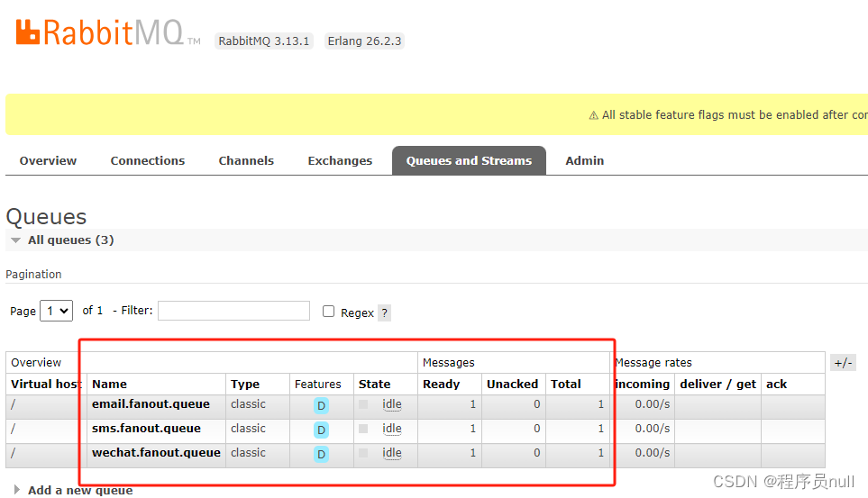Click the Pagination heading

click(33, 275)
